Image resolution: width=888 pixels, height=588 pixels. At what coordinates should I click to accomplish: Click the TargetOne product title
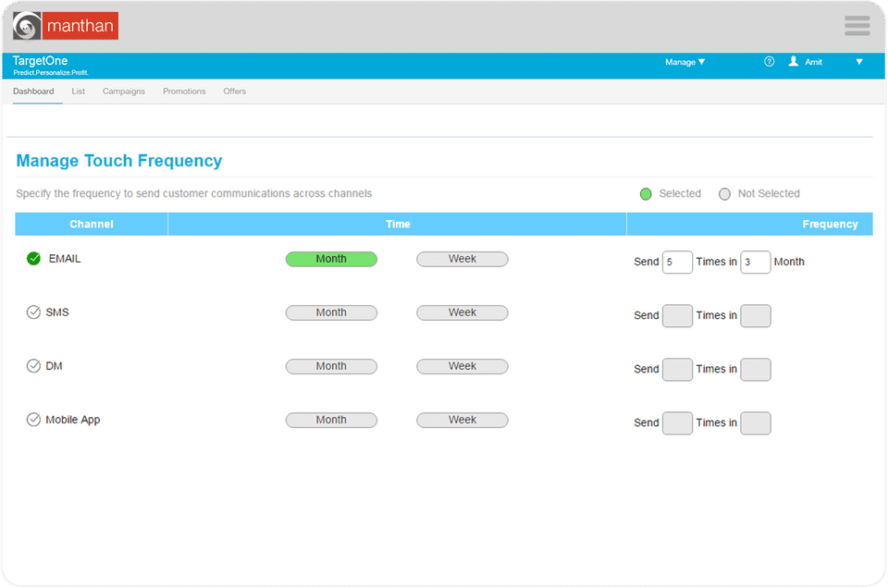pyautogui.click(x=40, y=60)
